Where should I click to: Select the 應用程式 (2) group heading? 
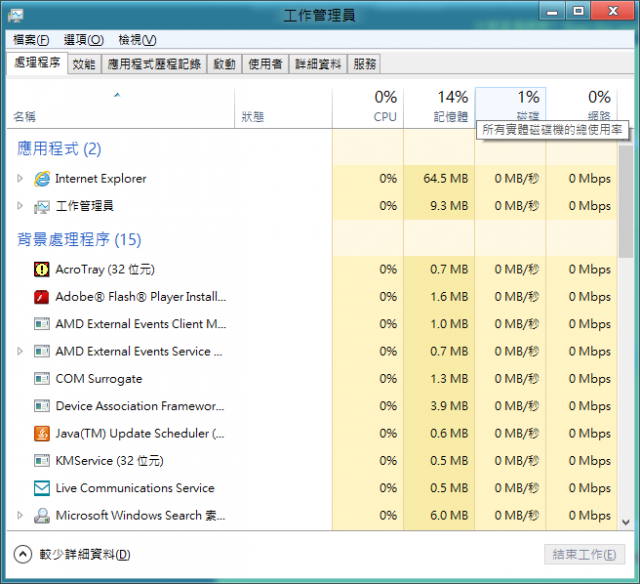point(59,149)
